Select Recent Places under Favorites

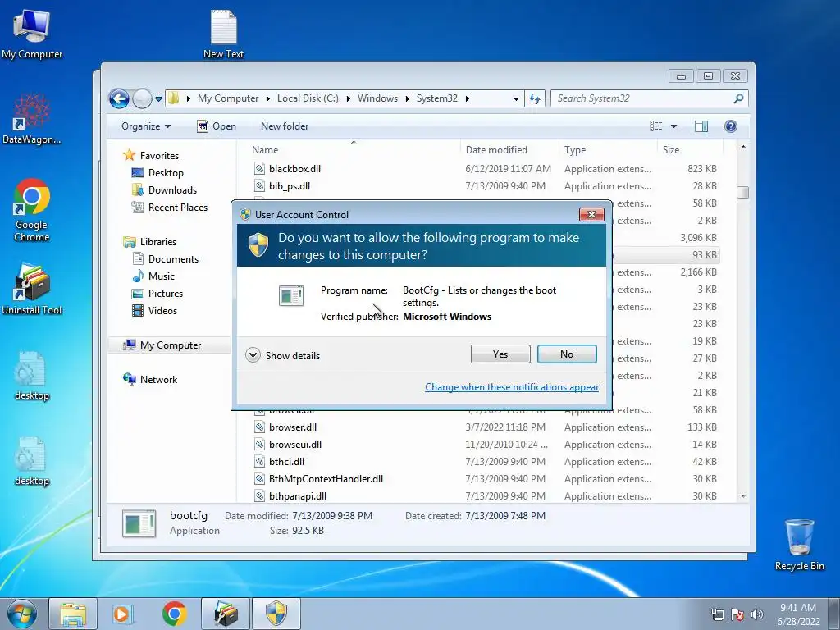169,208
